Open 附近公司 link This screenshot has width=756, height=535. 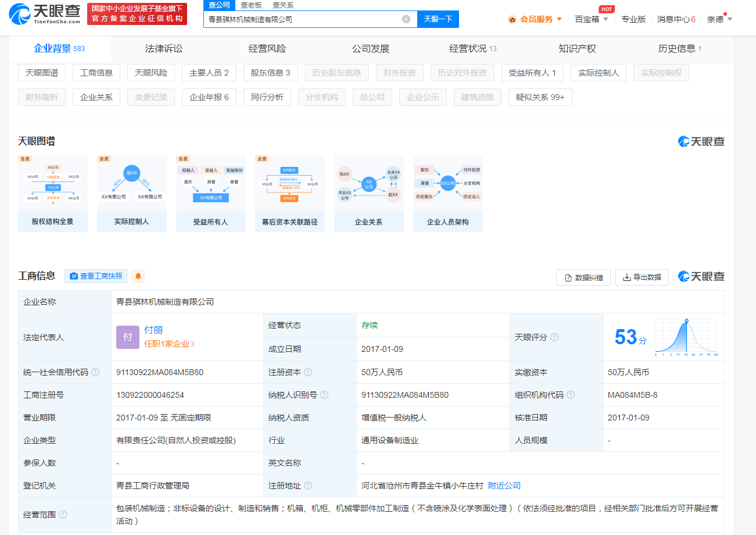(x=504, y=486)
